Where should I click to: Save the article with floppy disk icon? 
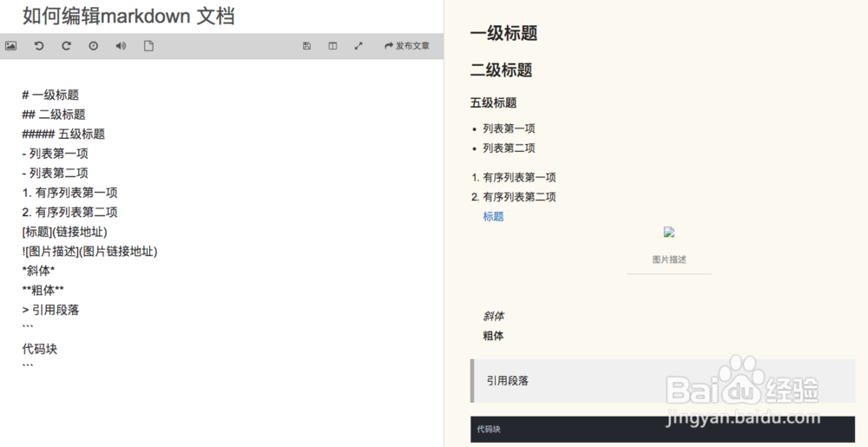click(x=306, y=46)
